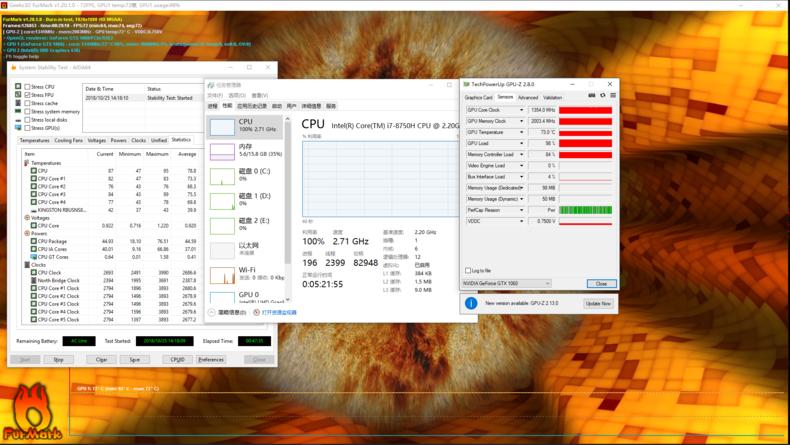Image resolution: width=790 pixels, height=445 pixels.
Task: Open the GPU Core Clock sensor dropdown
Action: click(521, 109)
